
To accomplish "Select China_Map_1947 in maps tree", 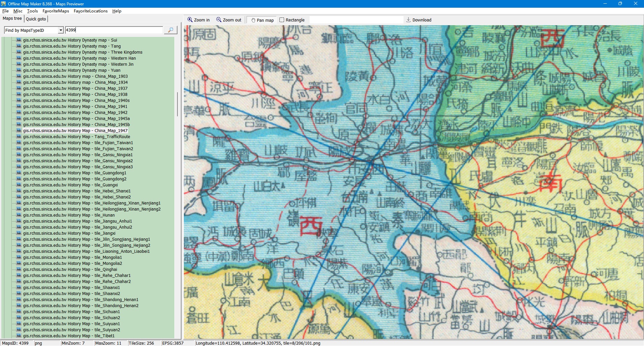I will point(75,131).
